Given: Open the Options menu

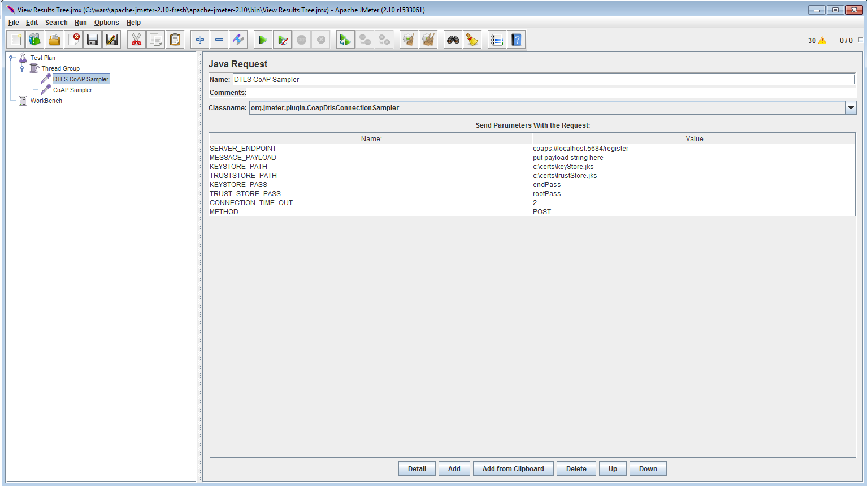Looking at the screenshot, I should click(106, 23).
